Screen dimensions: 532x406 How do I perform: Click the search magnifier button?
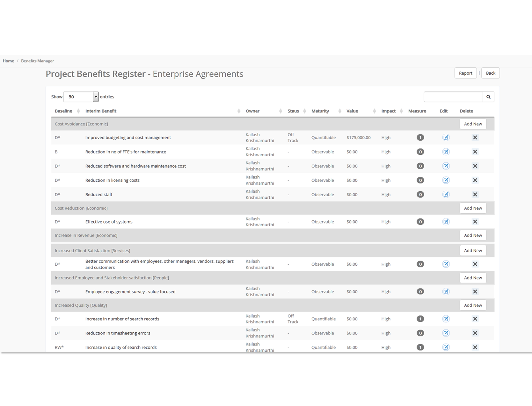tap(488, 97)
